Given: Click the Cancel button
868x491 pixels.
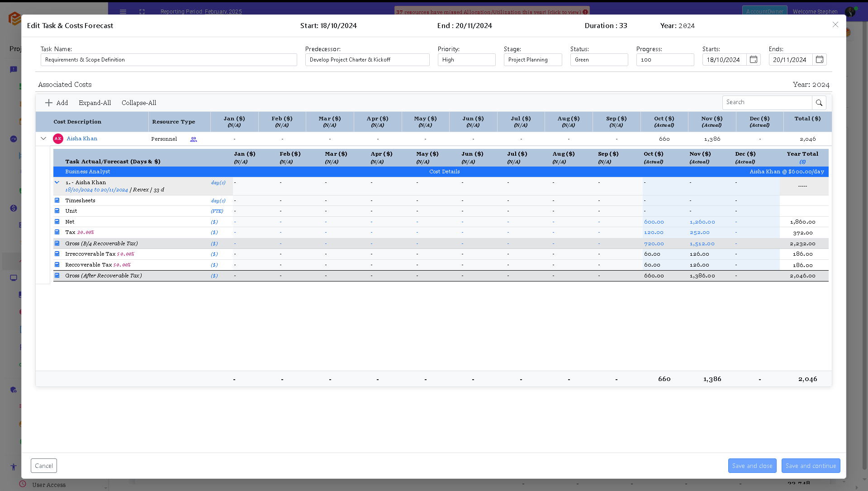Looking at the screenshot, I should (44, 466).
